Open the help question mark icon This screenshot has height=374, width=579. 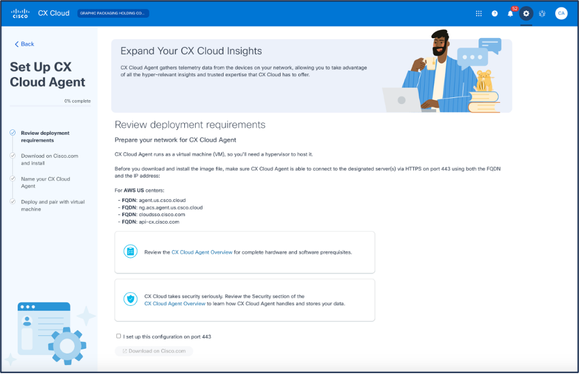click(x=494, y=14)
